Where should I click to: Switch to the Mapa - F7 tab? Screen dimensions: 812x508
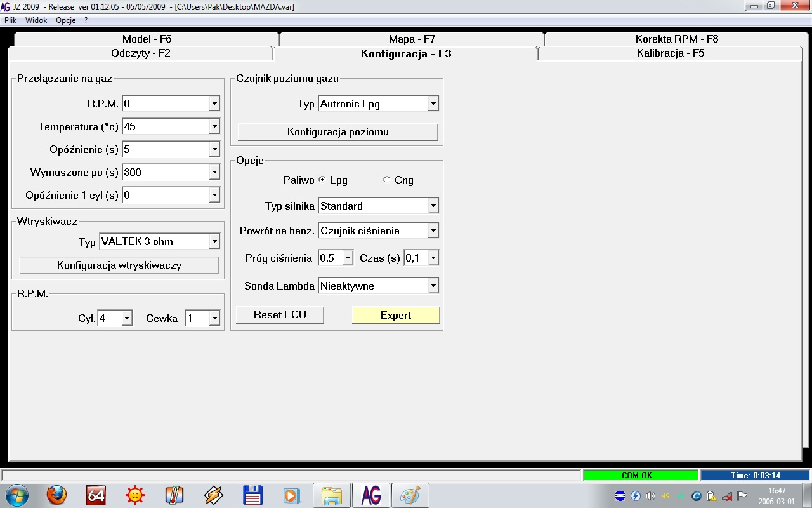pyautogui.click(x=412, y=39)
